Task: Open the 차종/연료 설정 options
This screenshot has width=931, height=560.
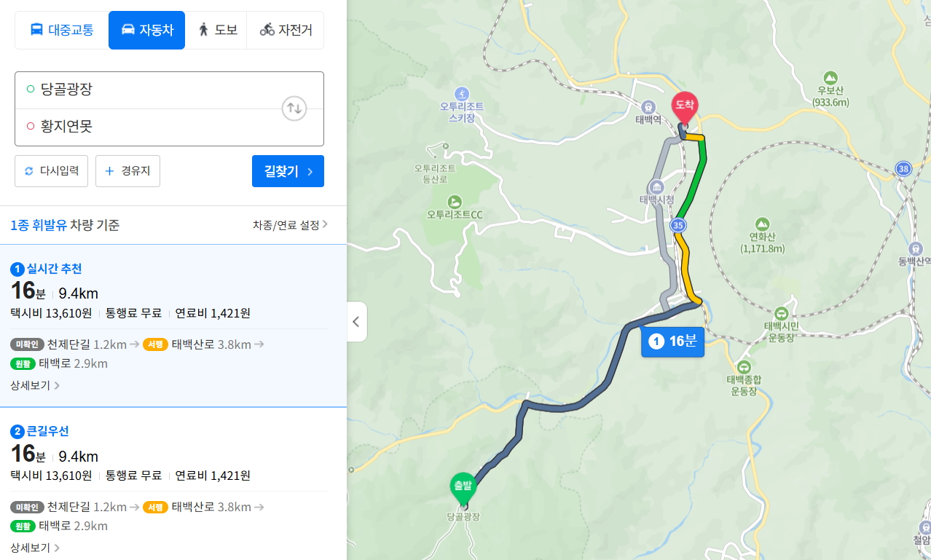Action: click(x=290, y=225)
